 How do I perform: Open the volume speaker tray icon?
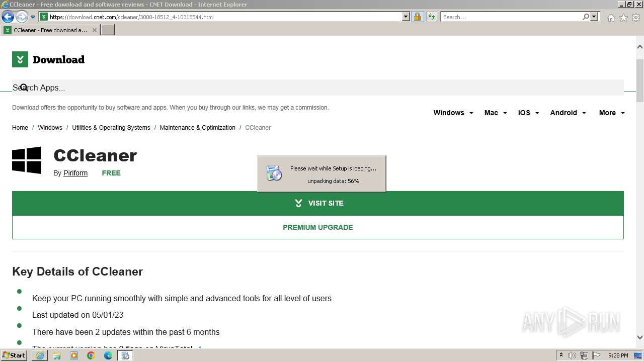click(572, 355)
